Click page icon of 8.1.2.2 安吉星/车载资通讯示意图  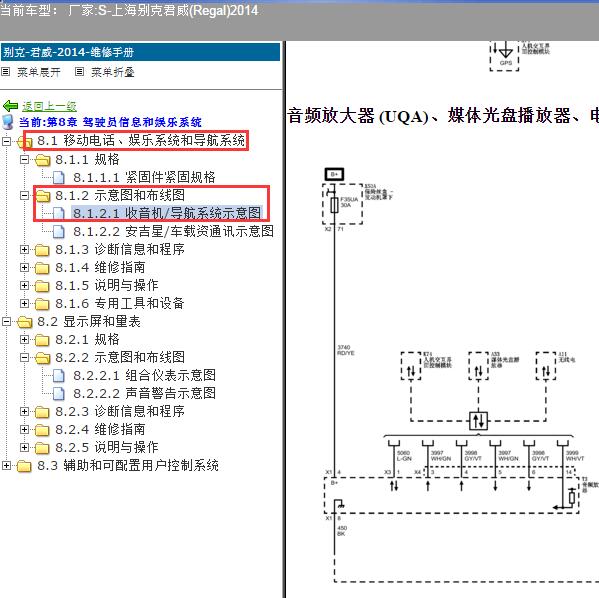click(x=59, y=232)
